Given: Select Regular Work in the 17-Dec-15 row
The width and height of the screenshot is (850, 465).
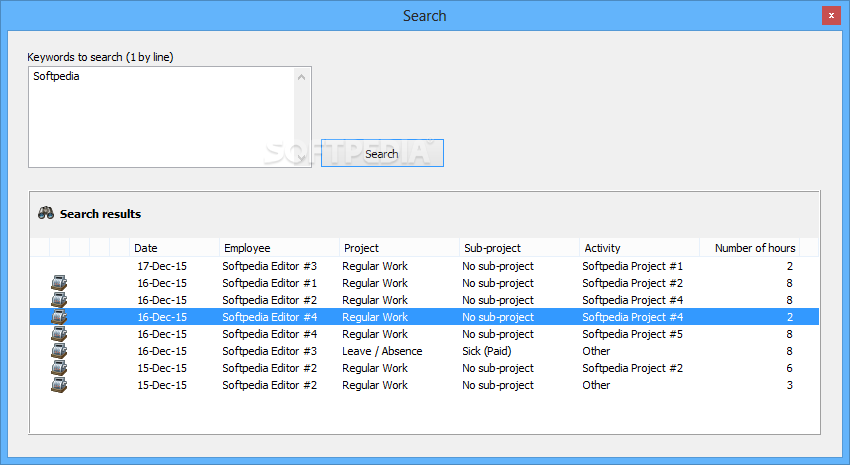Looking at the screenshot, I should (375, 266).
